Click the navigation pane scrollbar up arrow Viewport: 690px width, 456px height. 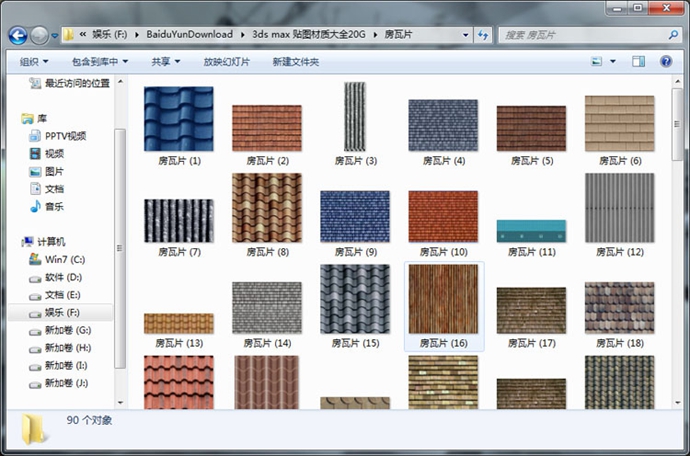coord(120,81)
